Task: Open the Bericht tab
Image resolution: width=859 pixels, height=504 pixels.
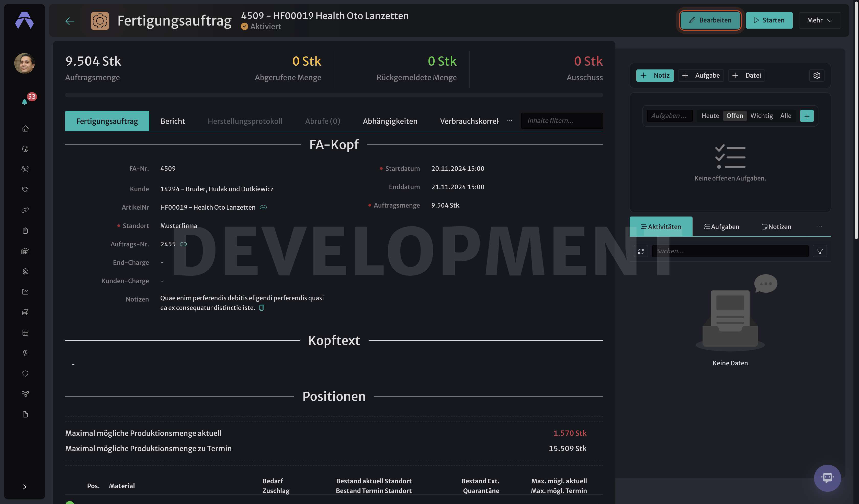Action: click(x=173, y=121)
